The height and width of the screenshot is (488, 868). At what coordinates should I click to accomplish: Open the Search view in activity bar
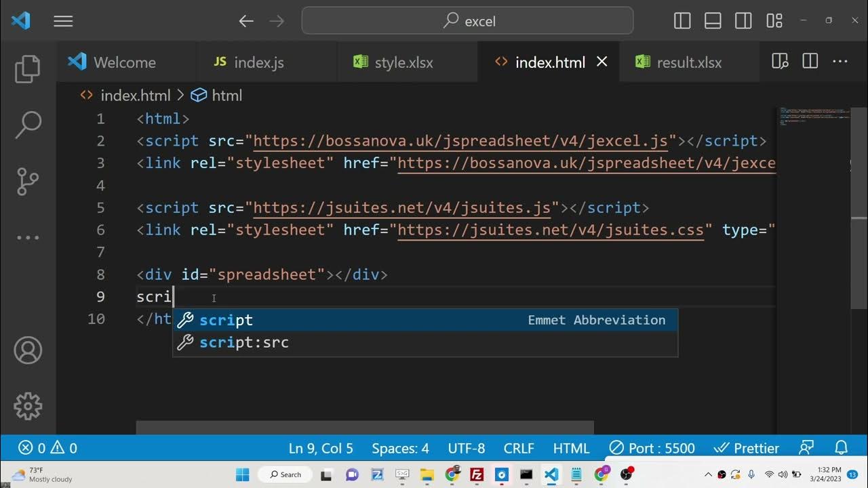[x=28, y=124]
